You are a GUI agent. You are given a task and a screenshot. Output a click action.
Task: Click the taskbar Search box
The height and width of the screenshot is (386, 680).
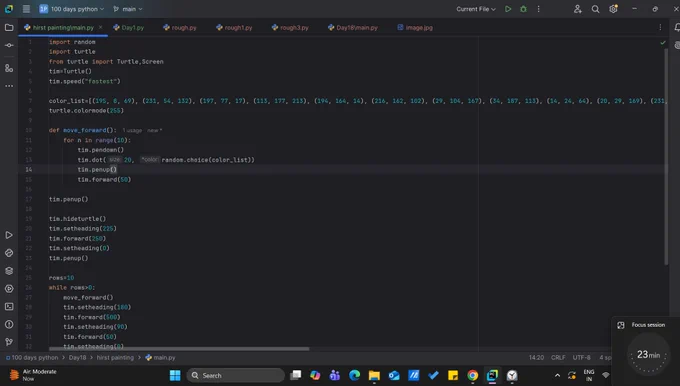click(235, 375)
